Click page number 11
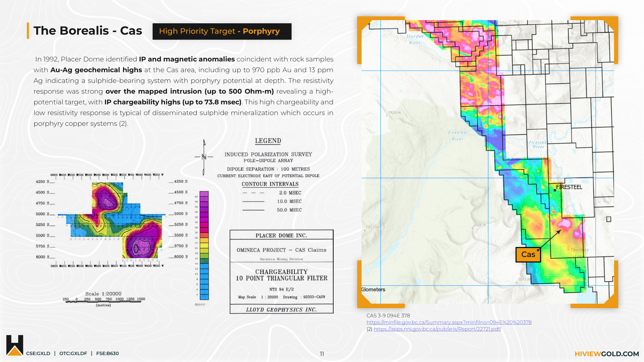644x362 pixels. point(322,354)
